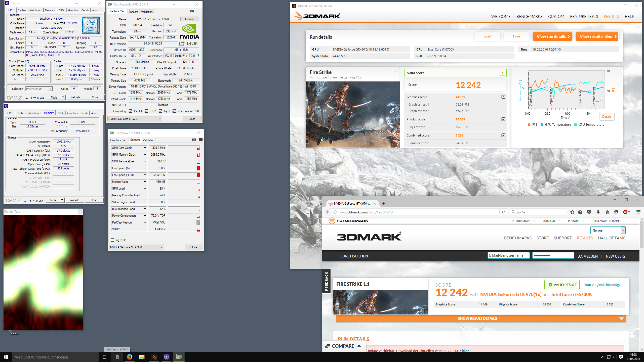Viewport: 644px width, 362px height.
Task: Click SHOW RESULT DETAILS orange bar
Action: [481, 319]
